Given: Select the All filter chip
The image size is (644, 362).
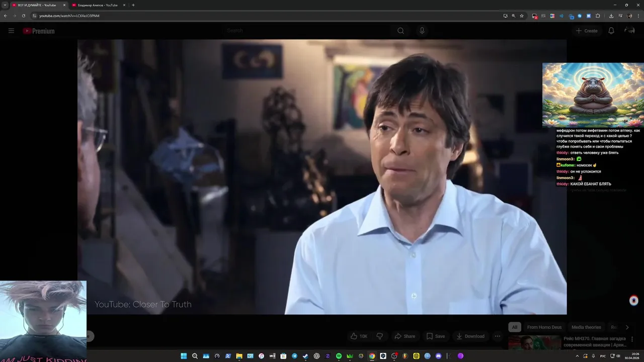Looking at the screenshot, I should tap(515, 327).
